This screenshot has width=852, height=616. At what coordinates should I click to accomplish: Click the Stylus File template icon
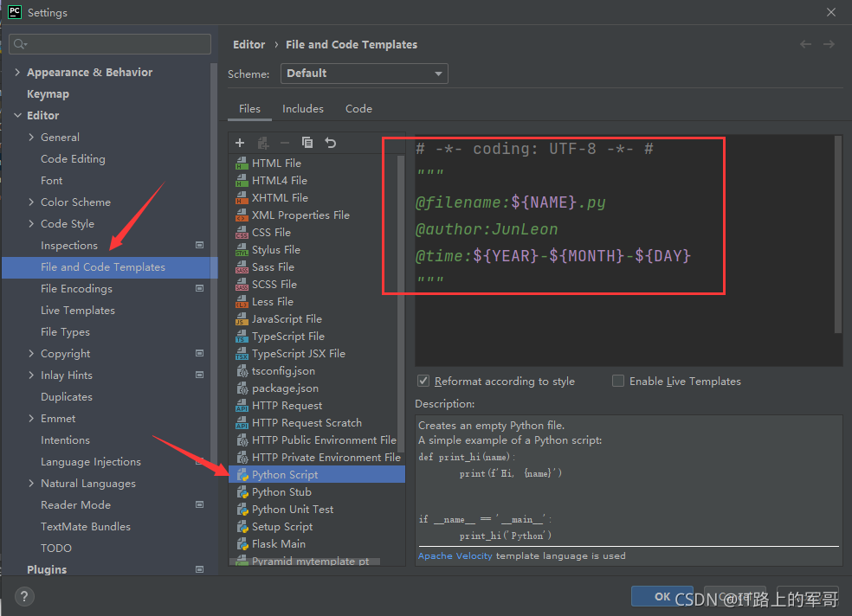(x=242, y=250)
